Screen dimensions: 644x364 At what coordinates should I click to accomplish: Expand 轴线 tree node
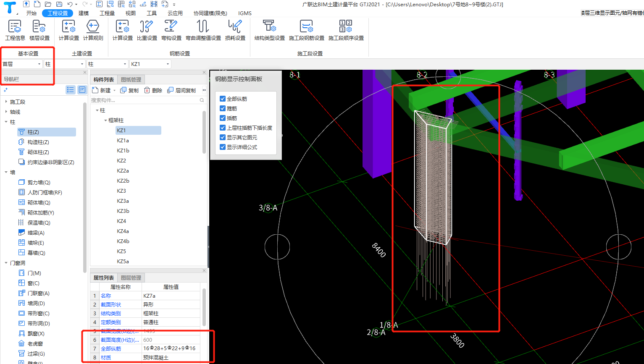[6, 112]
